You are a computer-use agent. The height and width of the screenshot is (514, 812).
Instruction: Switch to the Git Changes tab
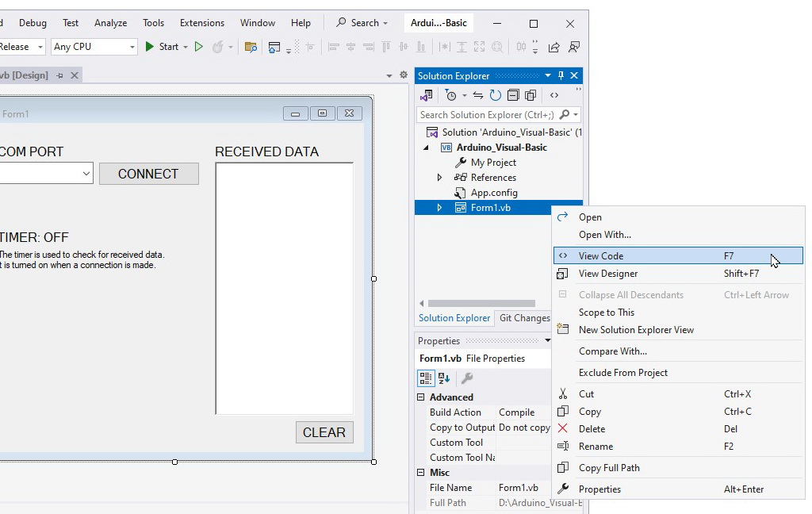(x=523, y=318)
